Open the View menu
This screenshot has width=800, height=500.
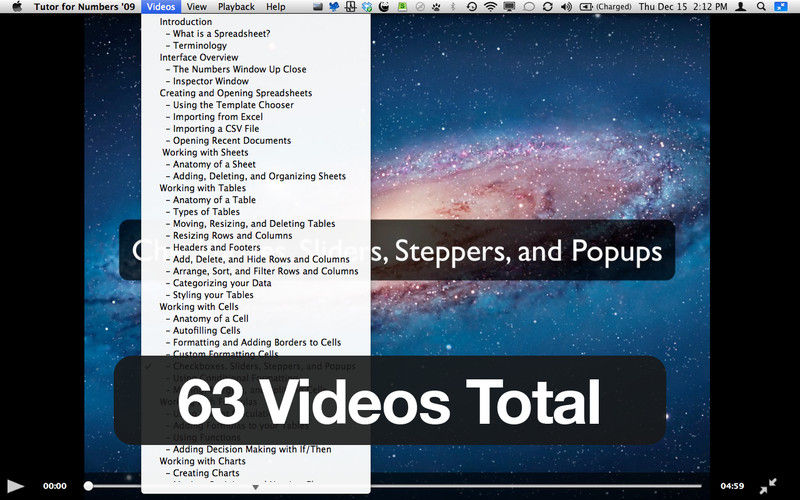(196, 7)
